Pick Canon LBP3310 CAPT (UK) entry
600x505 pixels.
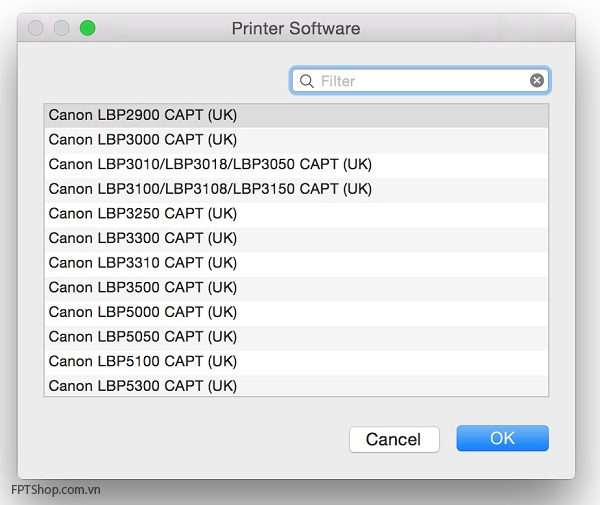(x=296, y=263)
